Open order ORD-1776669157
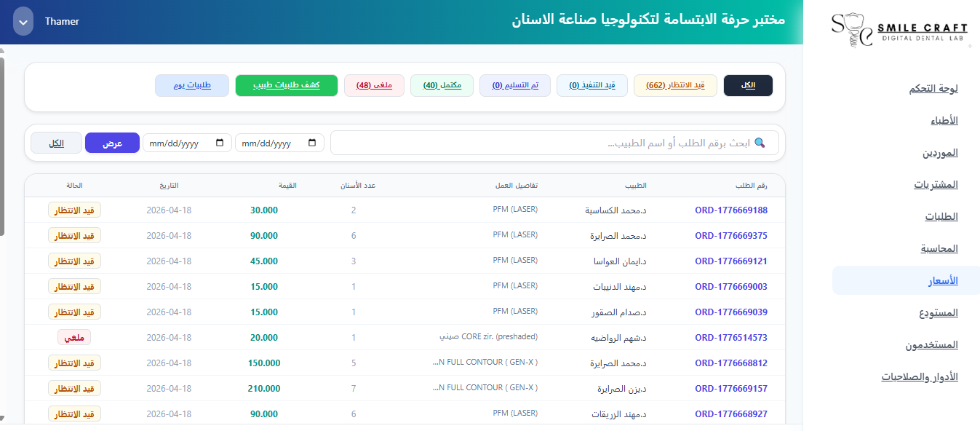The image size is (980, 431). [731, 389]
